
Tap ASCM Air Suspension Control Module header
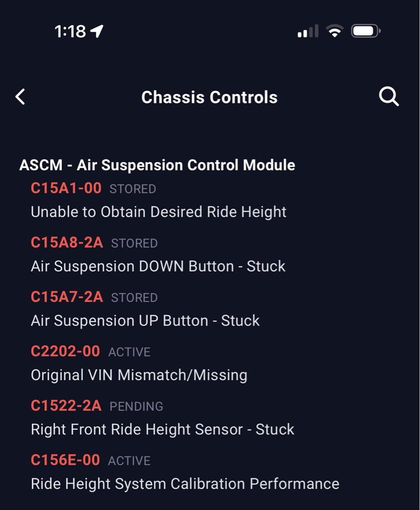click(157, 165)
